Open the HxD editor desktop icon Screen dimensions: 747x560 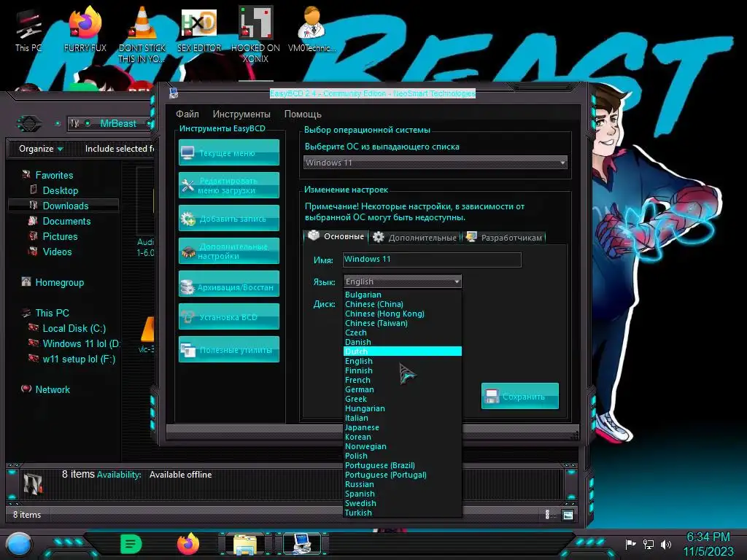[x=198, y=29]
